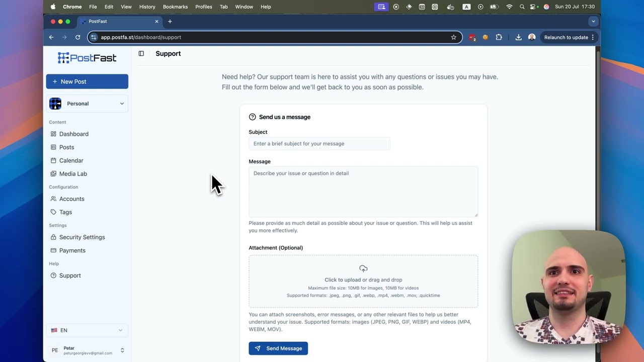The image size is (644, 362).
Task: Open the EN language selector
Action: (x=87, y=330)
